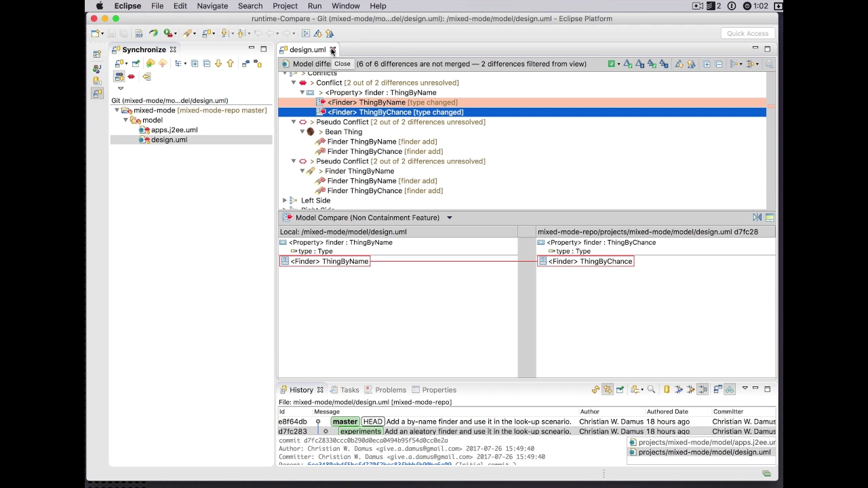Collapse the Bean Thing node
This screenshot has width=868, height=488.
pos(302,131)
